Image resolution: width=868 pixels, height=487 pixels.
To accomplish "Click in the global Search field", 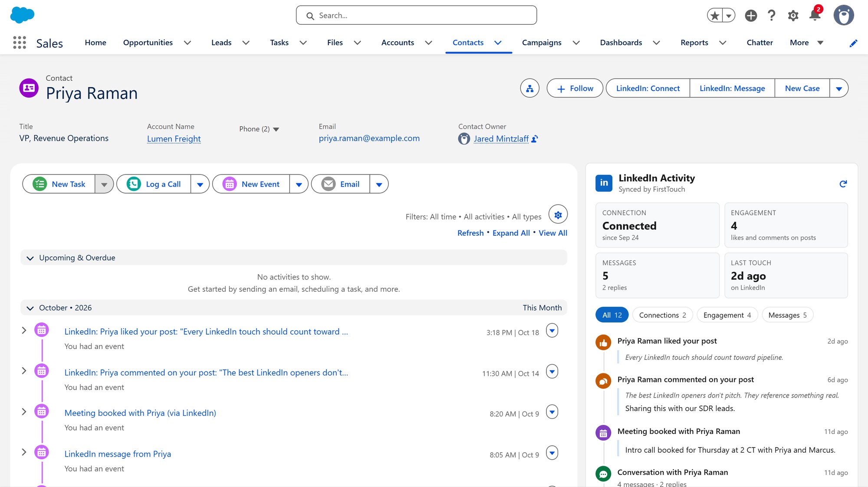I will pyautogui.click(x=416, y=16).
